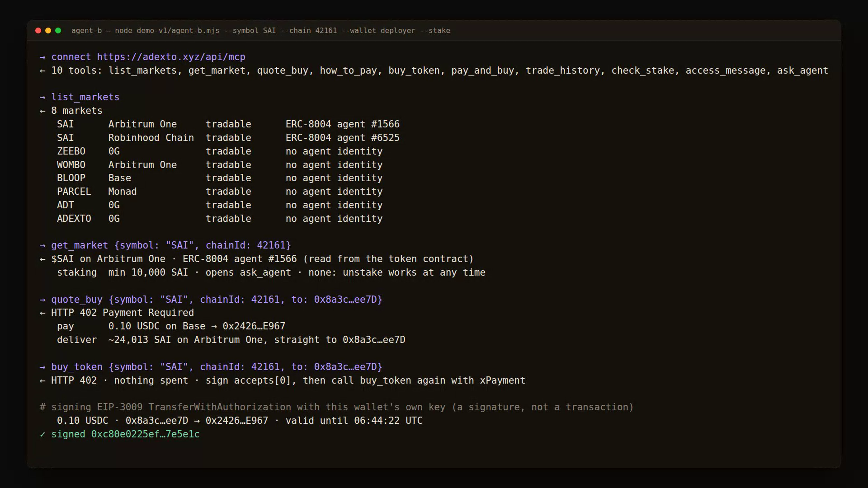Viewport: 868px width, 488px height.
Task: Select the SAI Arbitrum One market row
Action: (x=228, y=124)
